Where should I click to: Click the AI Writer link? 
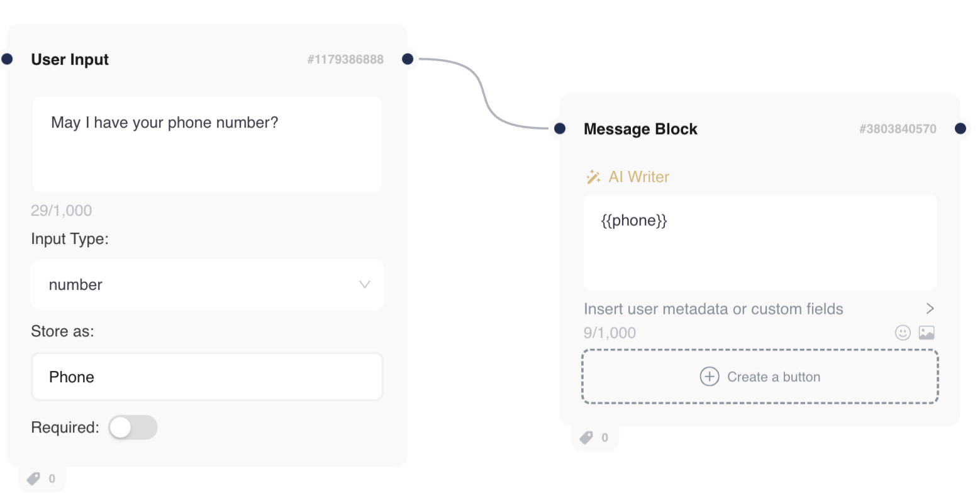(x=638, y=177)
